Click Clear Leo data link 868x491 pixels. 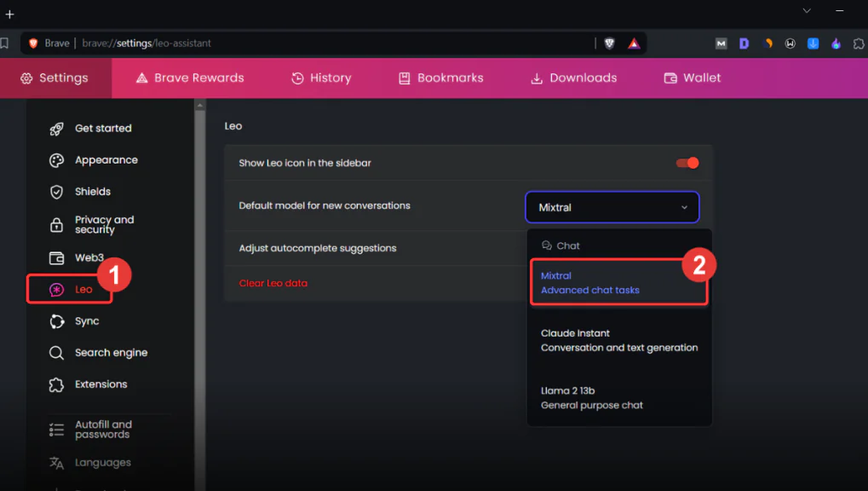coord(273,283)
